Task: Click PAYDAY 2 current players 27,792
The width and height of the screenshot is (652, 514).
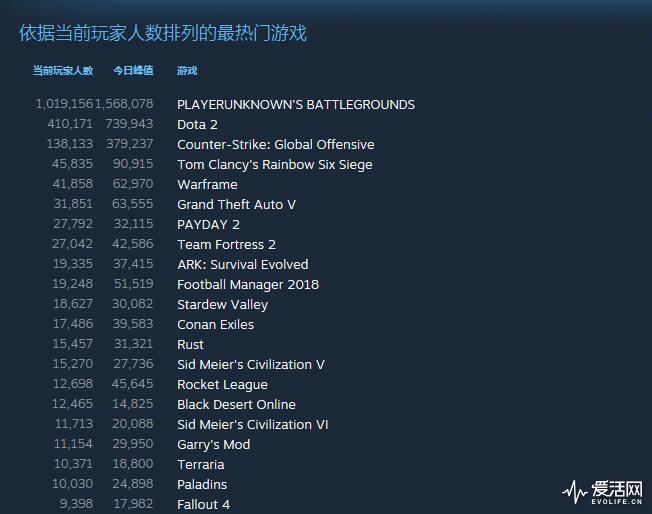Action: (x=73, y=224)
